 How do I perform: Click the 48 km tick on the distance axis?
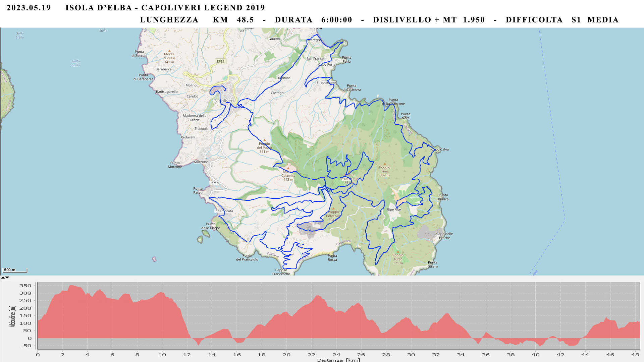point(635,355)
